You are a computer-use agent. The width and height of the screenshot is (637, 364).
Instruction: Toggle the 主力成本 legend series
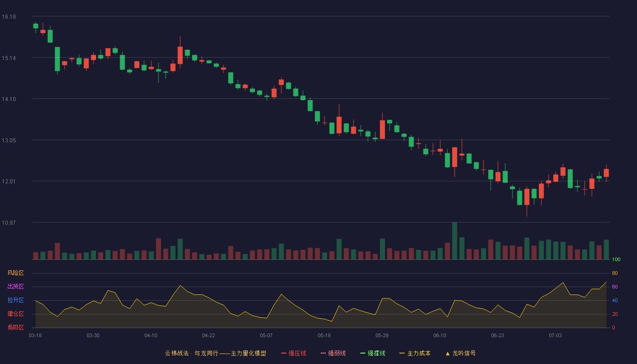(x=415, y=353)
